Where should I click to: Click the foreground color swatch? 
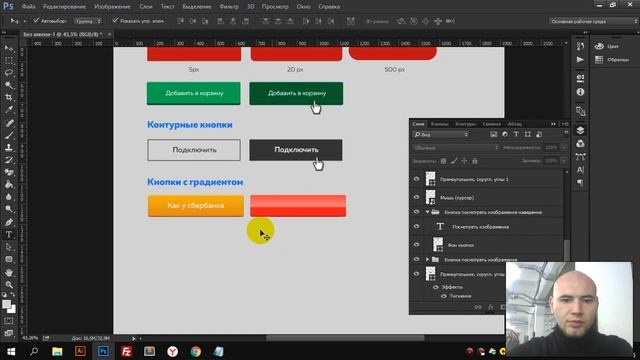coord(6,304)
